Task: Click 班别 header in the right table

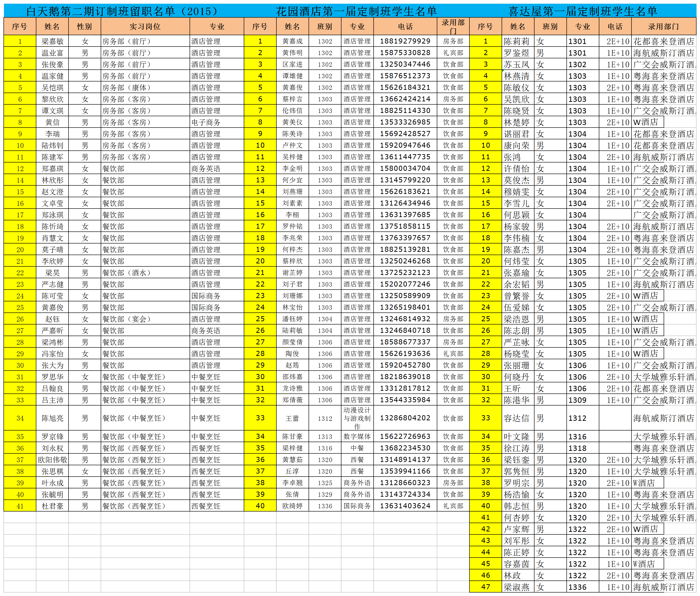Action: [x=550, y=26]
